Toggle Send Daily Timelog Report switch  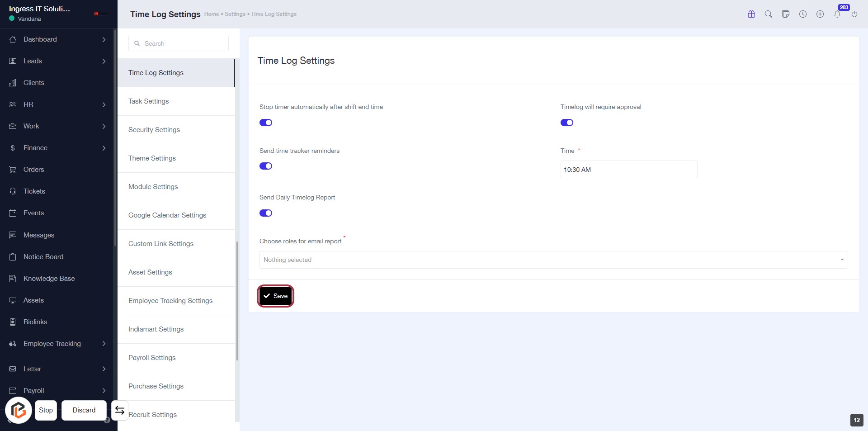[266, 213]
